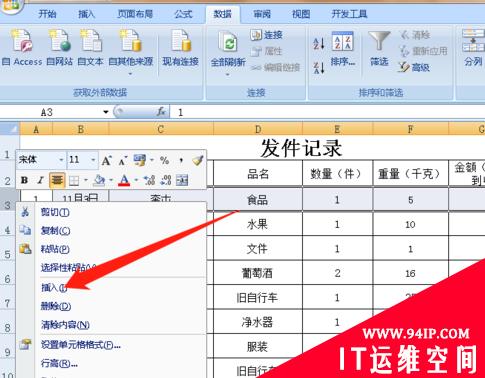This screenshot has height=378, width=485.
Task: Click the 重新应用 reapply button
Action: [x=423, y=51]
